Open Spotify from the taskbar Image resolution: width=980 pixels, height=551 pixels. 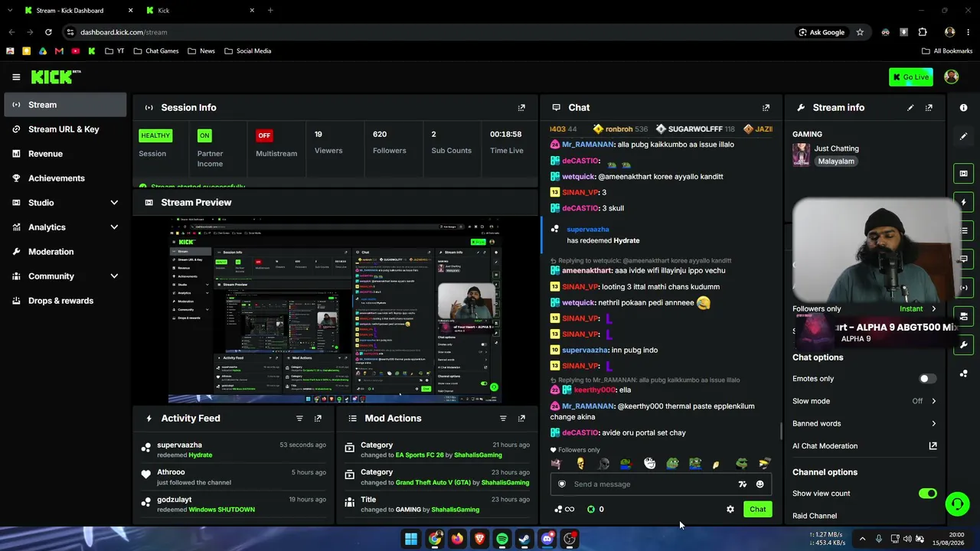tap(502, 540)
